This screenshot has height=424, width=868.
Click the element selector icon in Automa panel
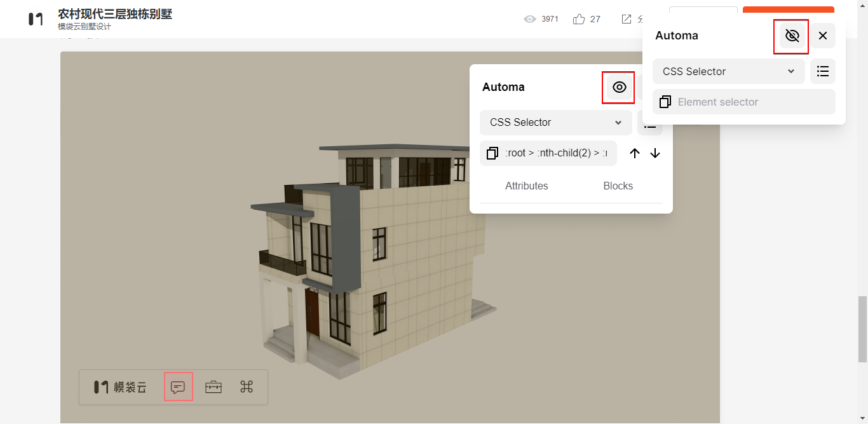(492, 153)
